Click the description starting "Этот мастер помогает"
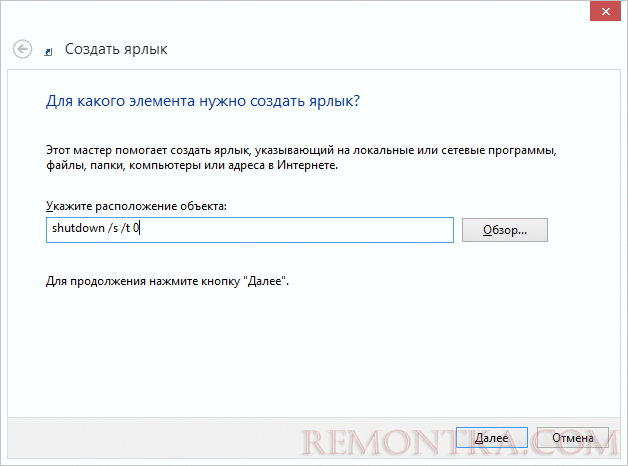Viewport: 628px width, 466px height. [301, 158]
